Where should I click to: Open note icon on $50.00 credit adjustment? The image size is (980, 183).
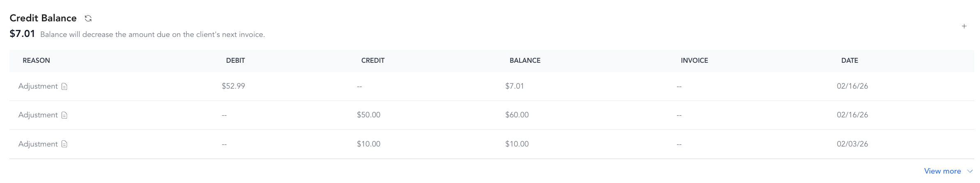[64, 115]
